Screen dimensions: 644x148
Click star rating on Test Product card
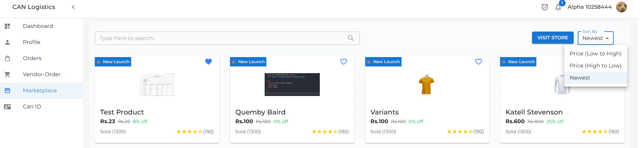point(190,132)
